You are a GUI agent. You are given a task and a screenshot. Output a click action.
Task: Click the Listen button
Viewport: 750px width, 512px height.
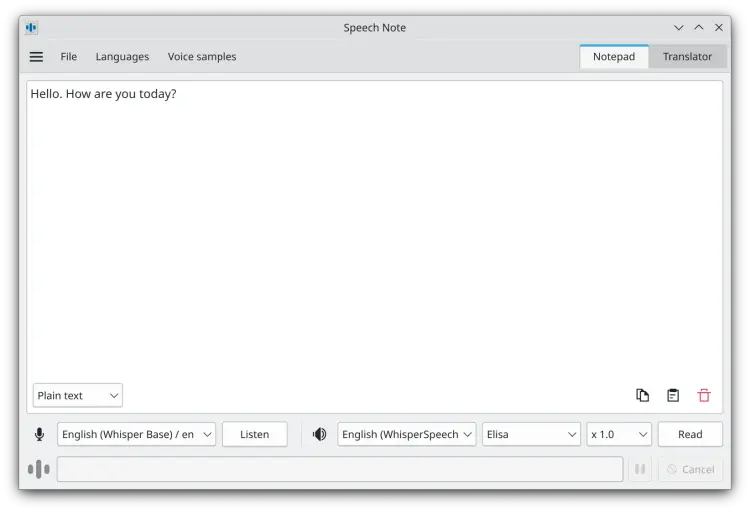coord(254,434)
